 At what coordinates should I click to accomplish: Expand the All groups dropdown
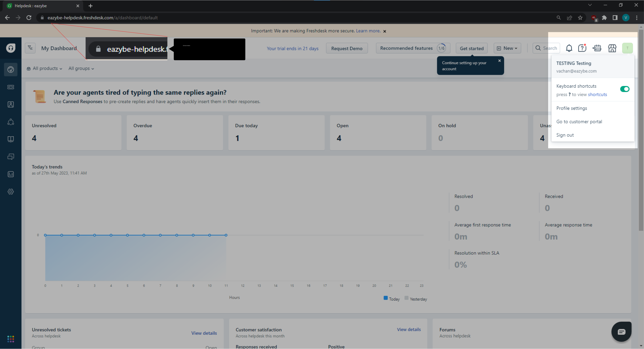point(81,68)
